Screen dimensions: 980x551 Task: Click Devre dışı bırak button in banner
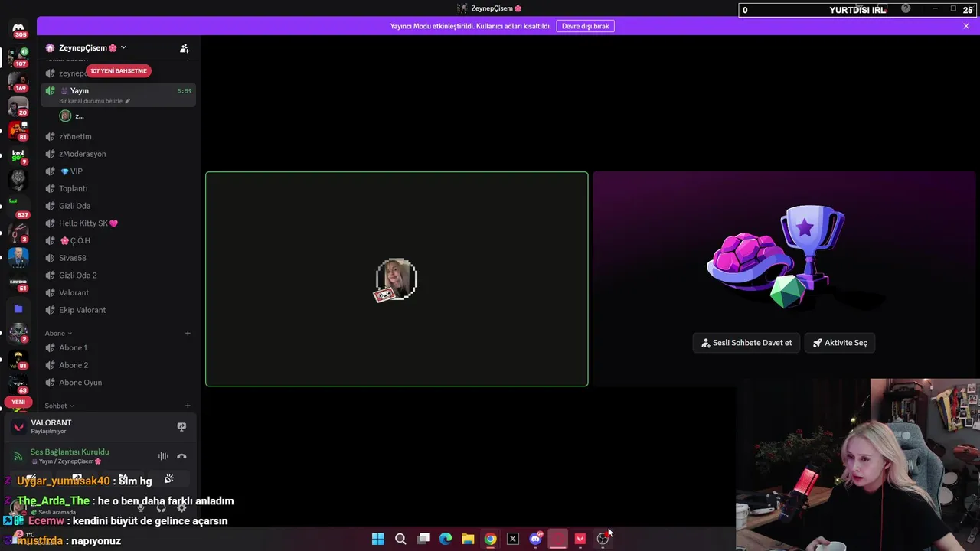pos(585,26)
